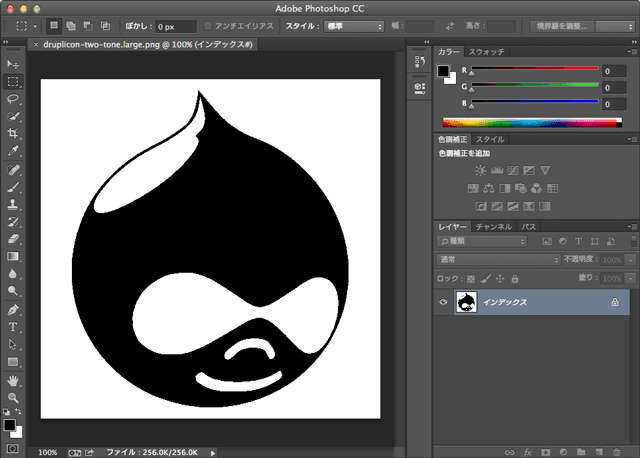Screen dimensions: 640x458
Task: Swap foreground and background colors in toolbox
Action: 18,411
